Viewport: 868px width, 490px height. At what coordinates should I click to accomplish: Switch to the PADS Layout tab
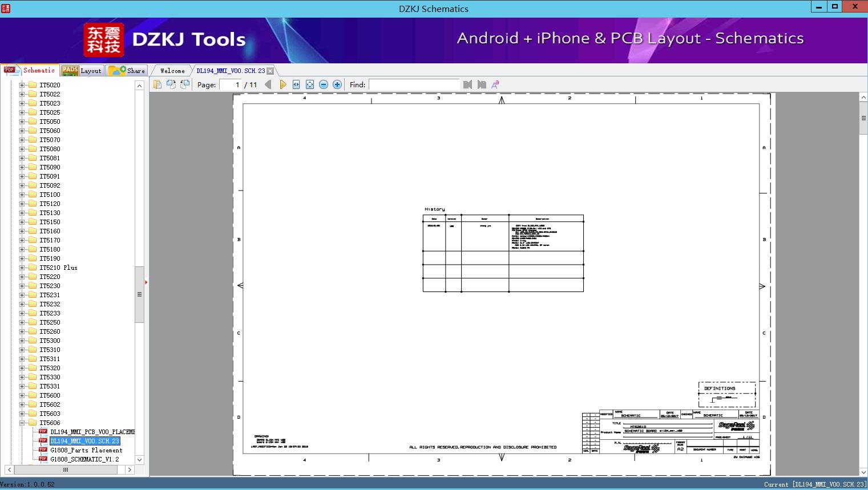pos(82,70)
